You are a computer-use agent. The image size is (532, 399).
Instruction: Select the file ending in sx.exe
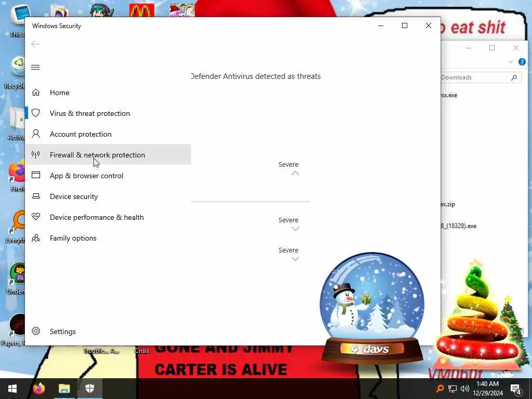(x=449, y=96)
